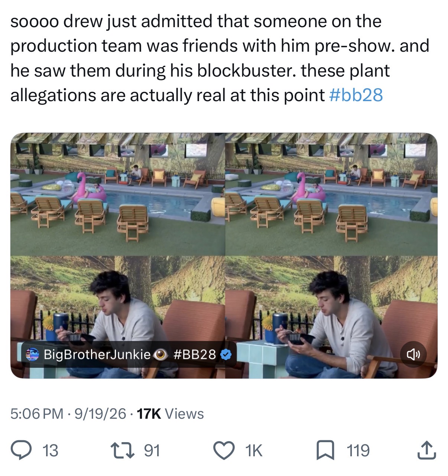Open the #bb28 hashtag link
448x476 pixels.
pos(356,95)
